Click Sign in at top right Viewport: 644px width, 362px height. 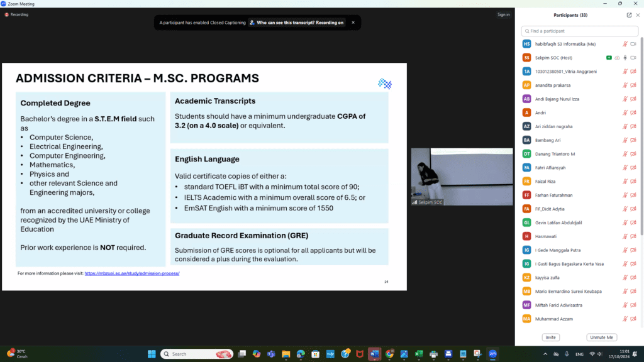click(x=503, y=14)
